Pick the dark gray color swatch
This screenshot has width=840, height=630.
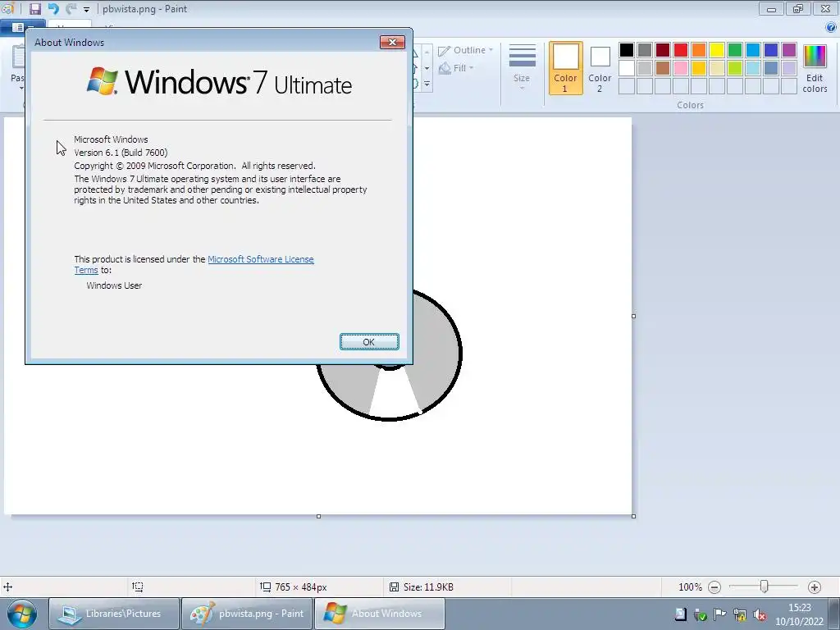pyautogui.click(x=645, y=50)
